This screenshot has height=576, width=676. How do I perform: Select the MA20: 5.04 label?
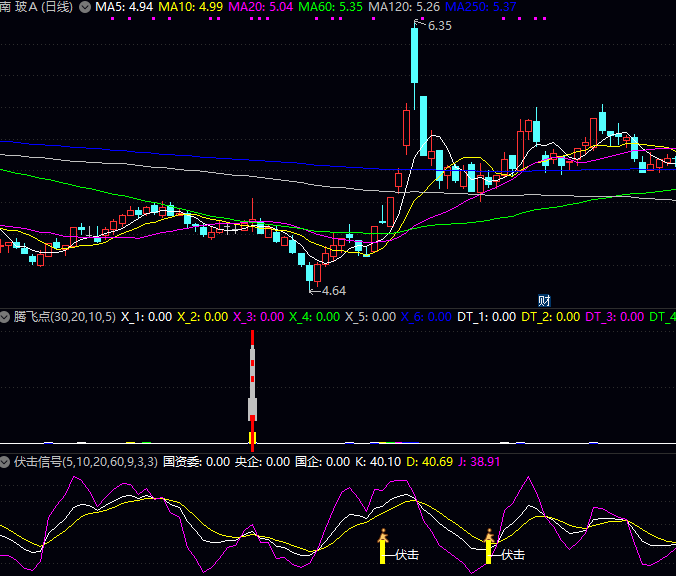[x=260, y=7]
